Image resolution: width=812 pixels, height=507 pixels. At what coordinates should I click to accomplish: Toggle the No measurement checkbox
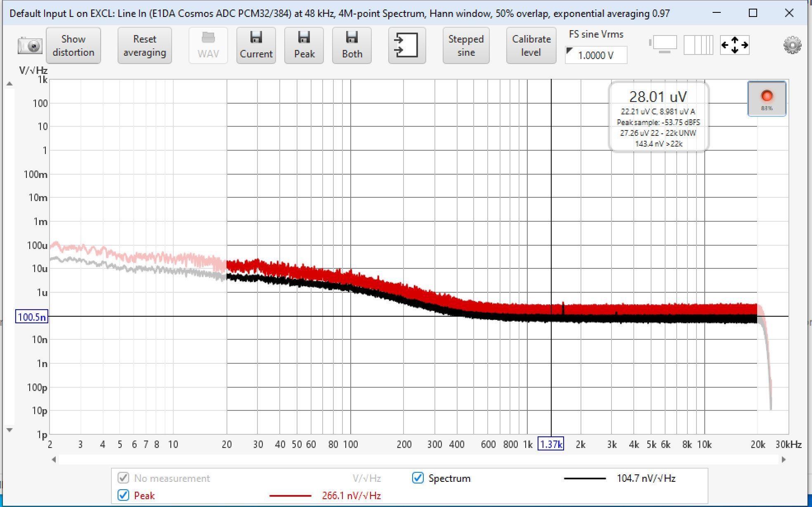pos(123,478)
